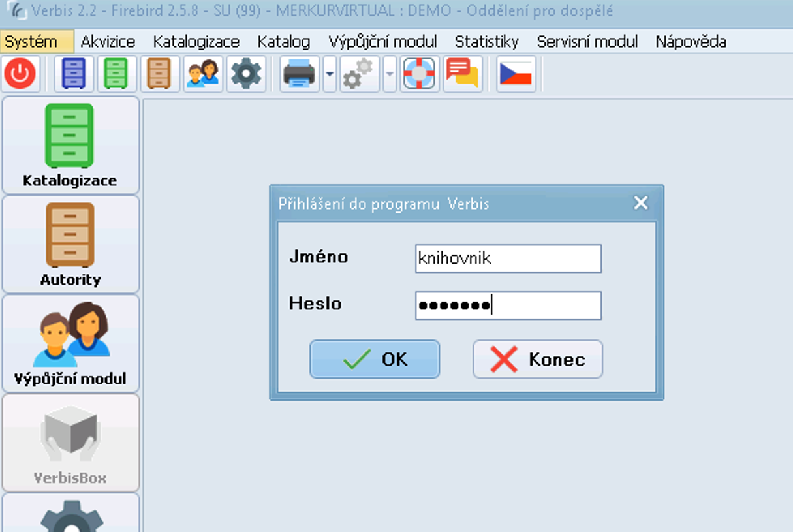Click the gear sidebar module at bottom
This screenshot has height=532, width=793.
click(70, 513)
